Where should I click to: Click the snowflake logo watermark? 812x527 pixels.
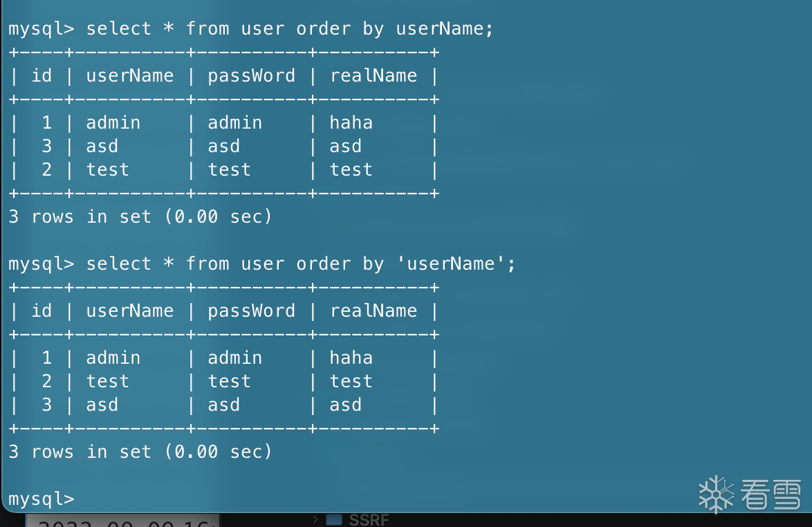[x=716, y=494]
